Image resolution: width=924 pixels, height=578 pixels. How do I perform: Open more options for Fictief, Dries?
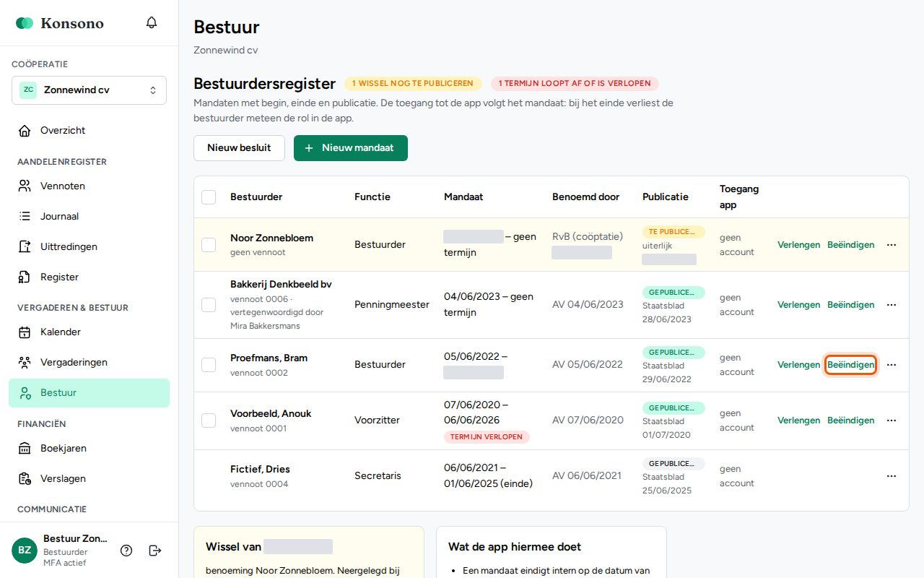point(892,476)
